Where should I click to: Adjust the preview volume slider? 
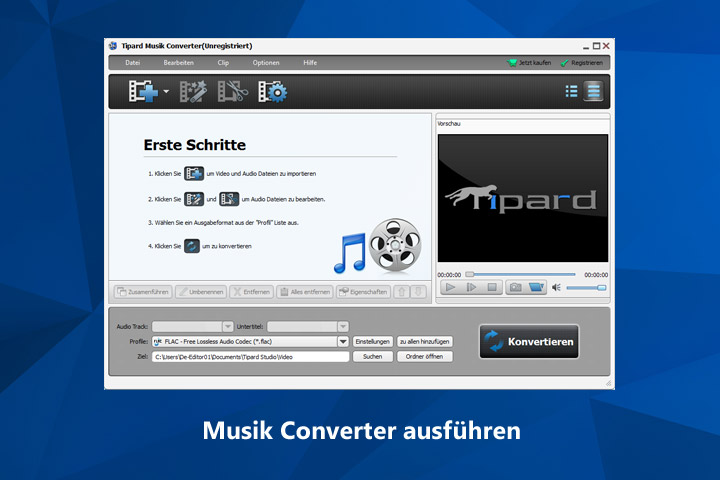click(586, 288)
